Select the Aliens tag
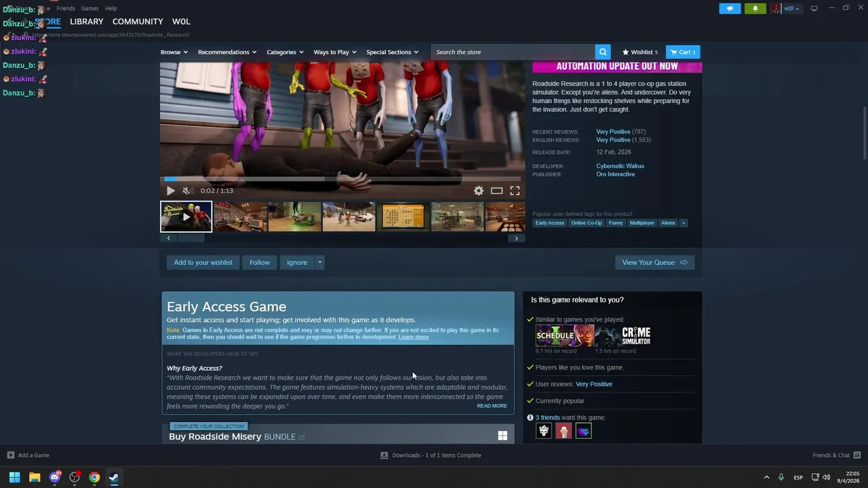This screenshot has width=868, height=488. (668, 223)
